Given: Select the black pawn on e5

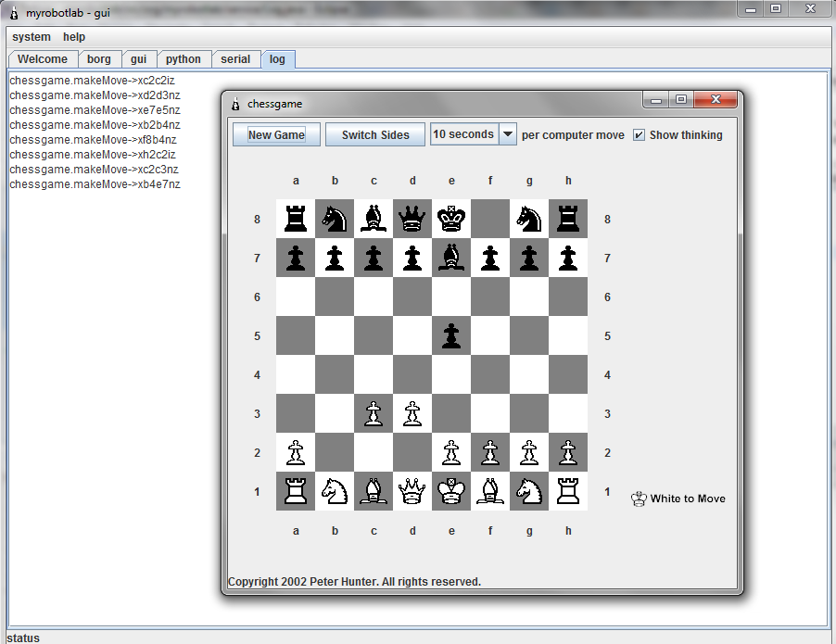Looking at the screenshot, I should [451, 335].
